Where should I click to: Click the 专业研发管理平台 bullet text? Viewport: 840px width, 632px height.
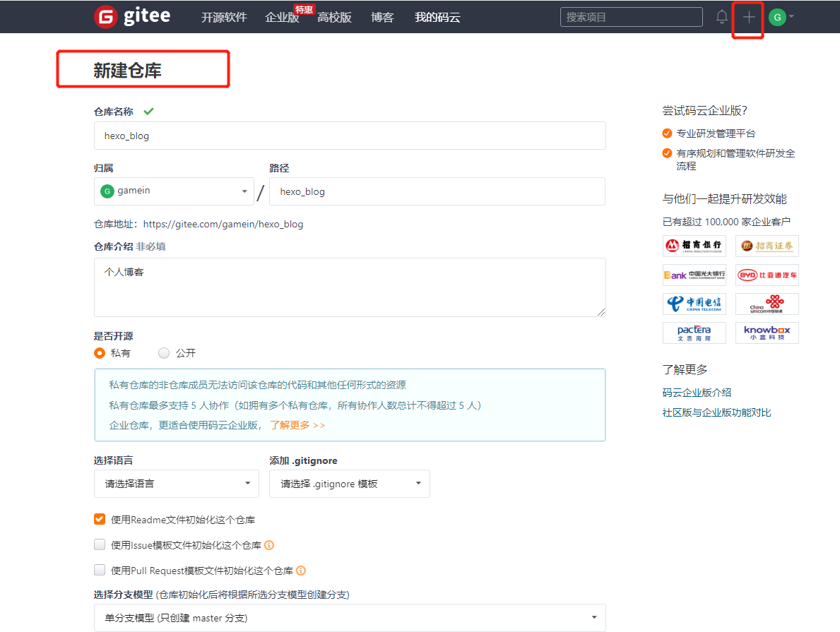(716, 133)
